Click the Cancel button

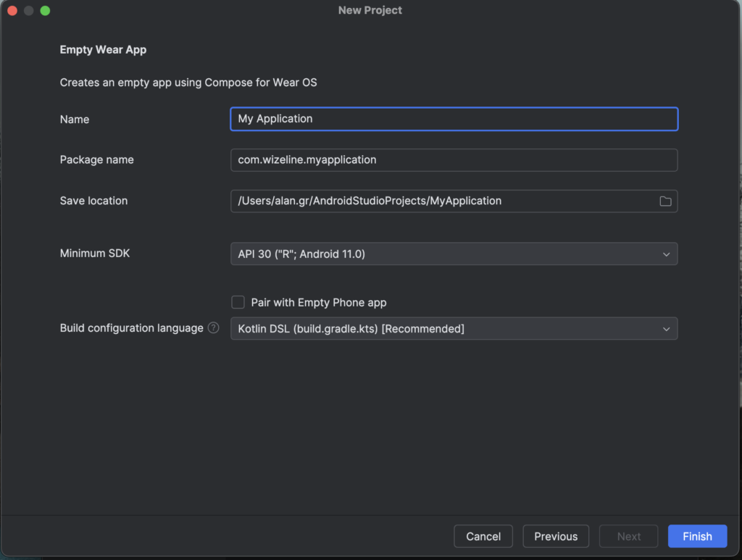[483, 537]
